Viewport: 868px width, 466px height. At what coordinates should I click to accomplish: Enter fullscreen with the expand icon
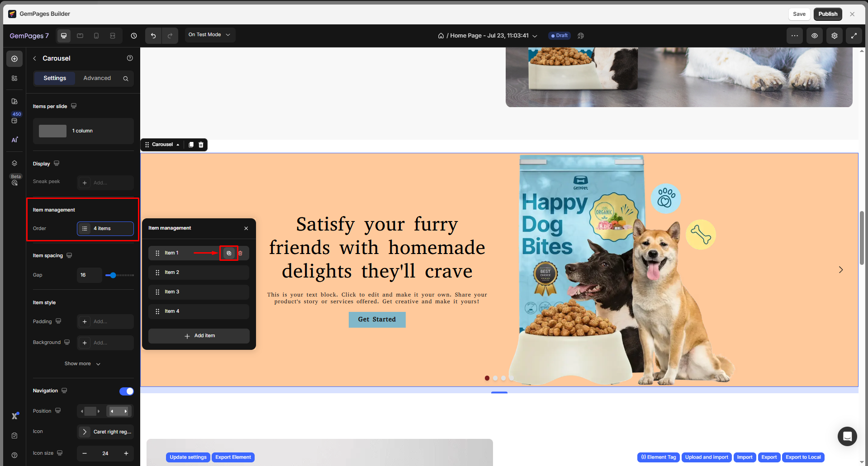(854, 36)
